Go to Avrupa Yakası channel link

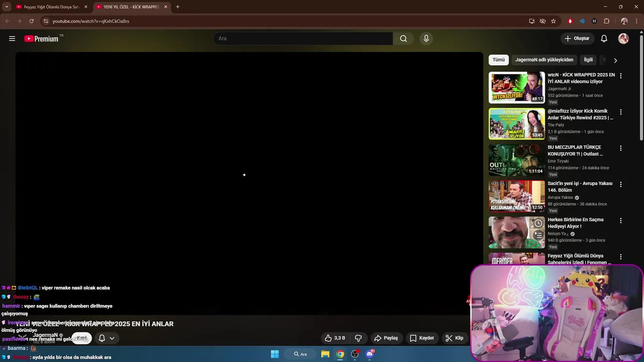(x=560, y=197)
